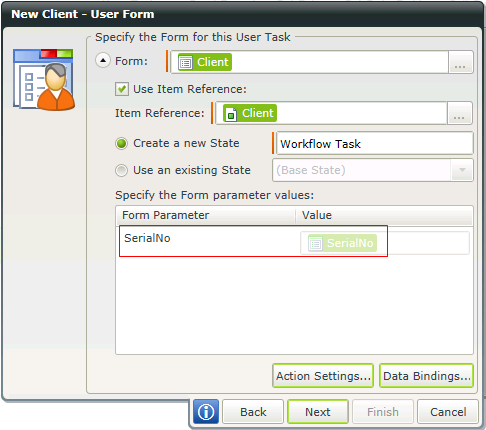The width and height of the screenshot is (486, 430).
Task: Go to the Next wizard step
Action: pyautogui.click(x=318, y=412)
